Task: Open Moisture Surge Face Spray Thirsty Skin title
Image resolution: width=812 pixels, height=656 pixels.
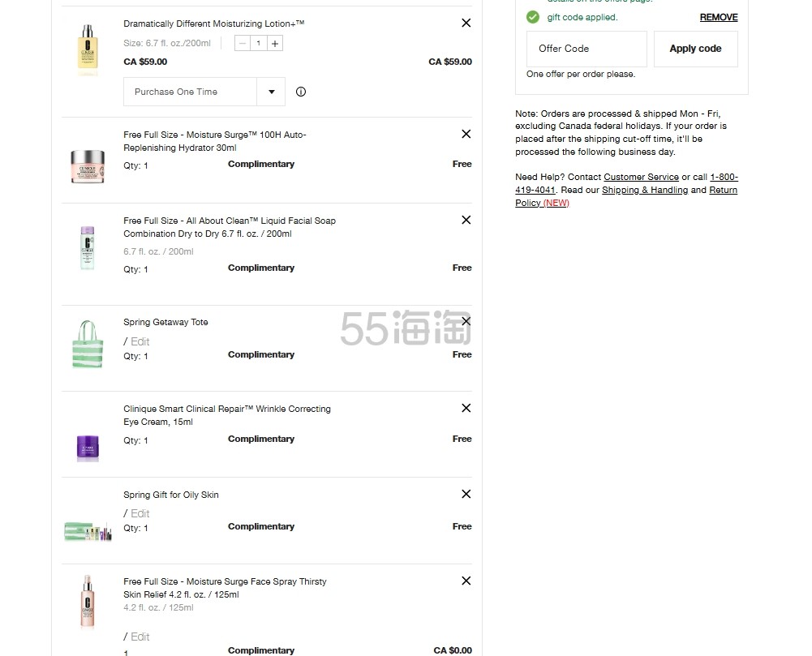Action: 225,588
